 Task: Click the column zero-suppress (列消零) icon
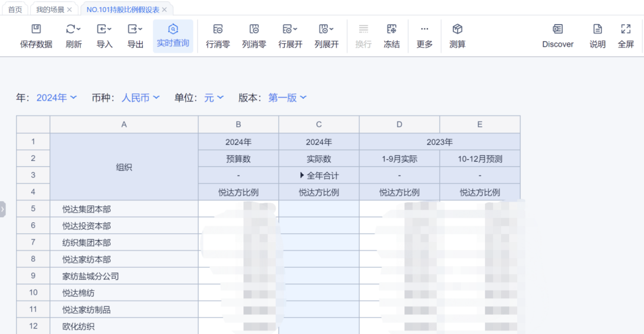pos(254,30)
